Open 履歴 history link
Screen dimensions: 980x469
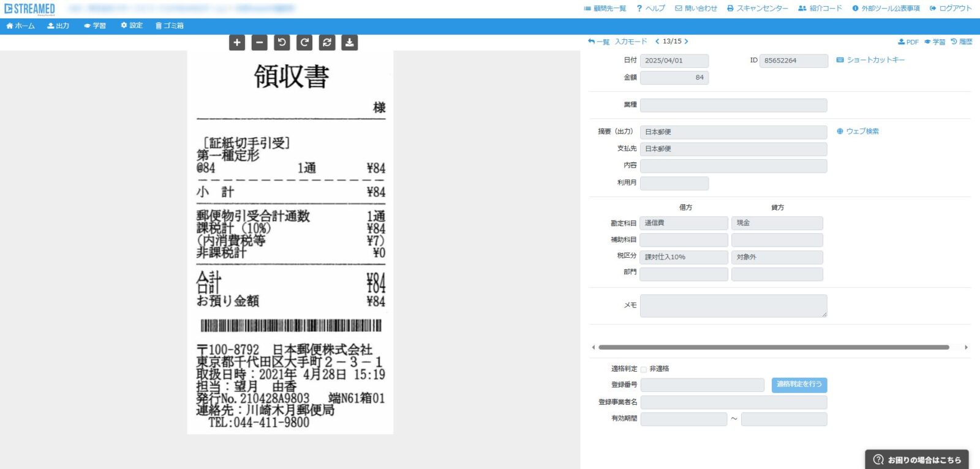click(x=962, y=42)
